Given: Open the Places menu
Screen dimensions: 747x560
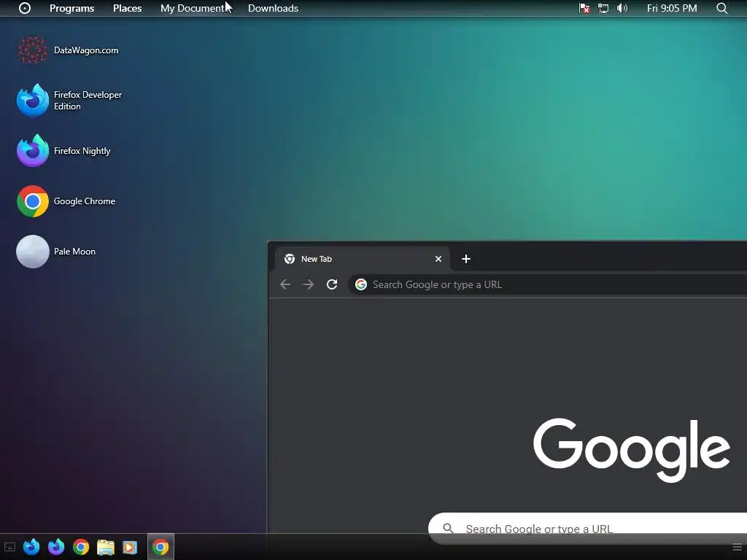Looking at the screenshot, I should click(x=127, y=8).
